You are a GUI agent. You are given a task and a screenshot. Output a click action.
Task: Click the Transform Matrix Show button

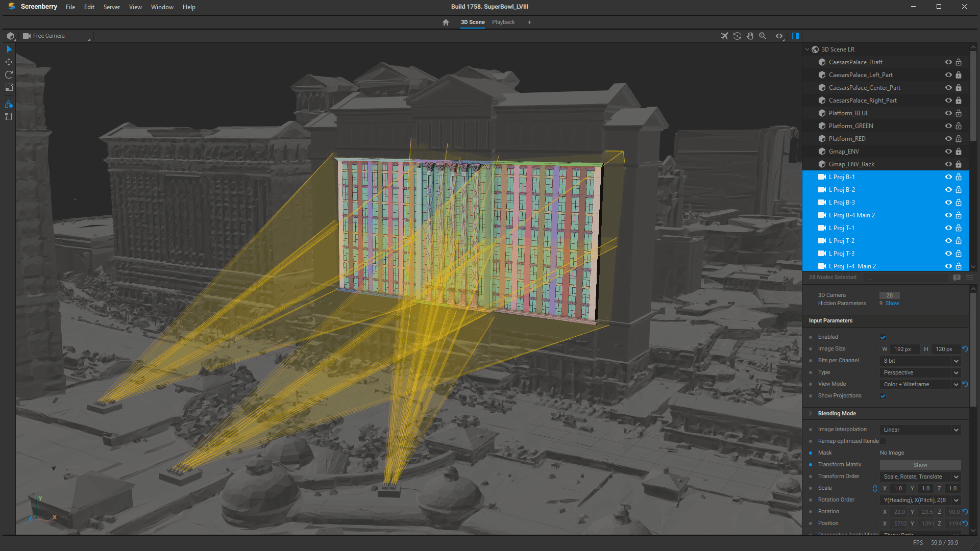click(920, 465)
